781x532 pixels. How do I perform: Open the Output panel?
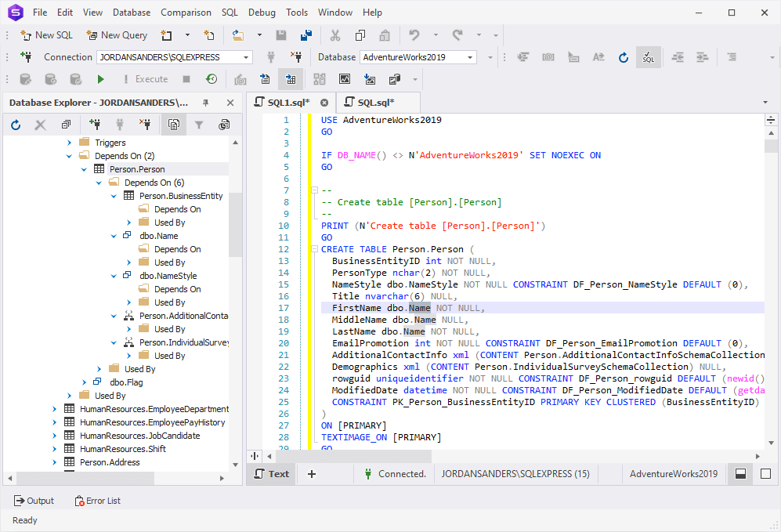[34, 501]
